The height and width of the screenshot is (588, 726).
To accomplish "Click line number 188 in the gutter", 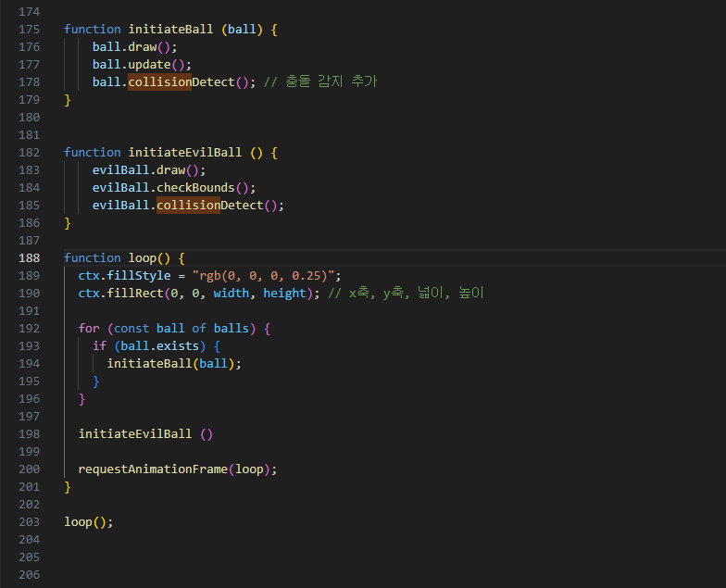I will (30, 257).
